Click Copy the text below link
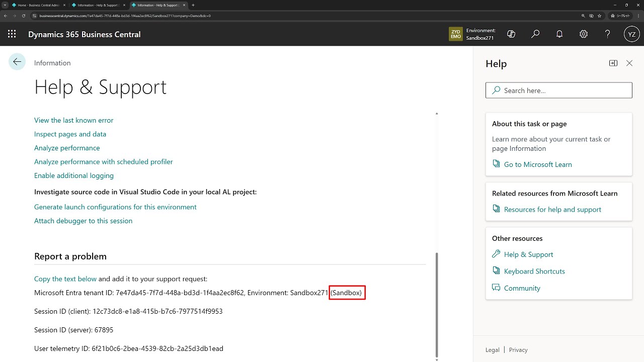The image size is (644, 362). pyautogui.click(x=65, y=279)
